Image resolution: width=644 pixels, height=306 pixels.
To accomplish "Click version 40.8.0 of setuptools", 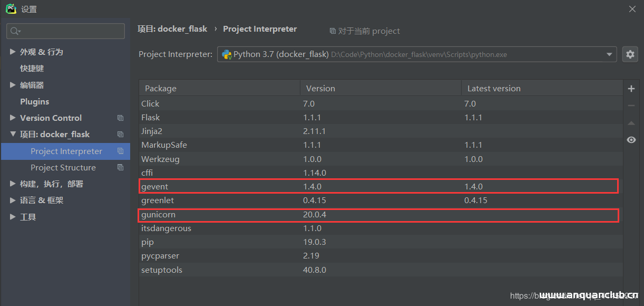I will point(315,270).
